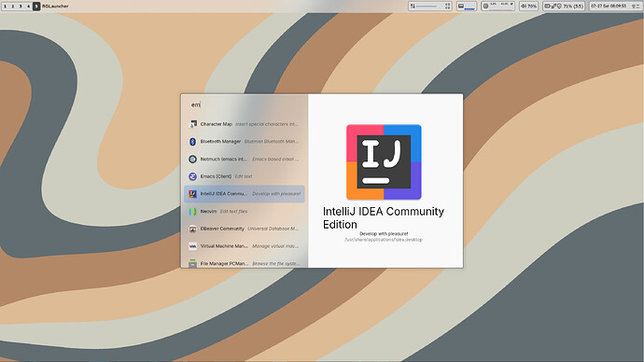Click the date and time clock
This screenshot has width=644, height=362.
[609, 7]
